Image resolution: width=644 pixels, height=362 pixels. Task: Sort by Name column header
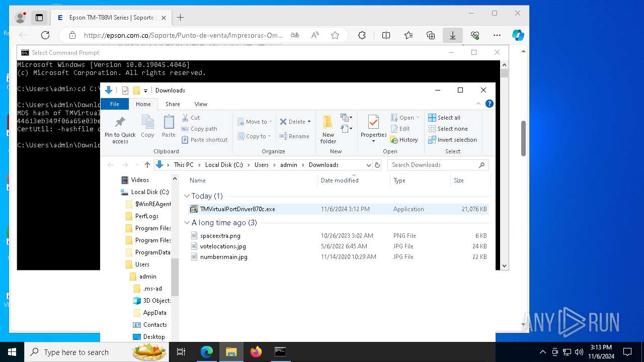[252, 180]
